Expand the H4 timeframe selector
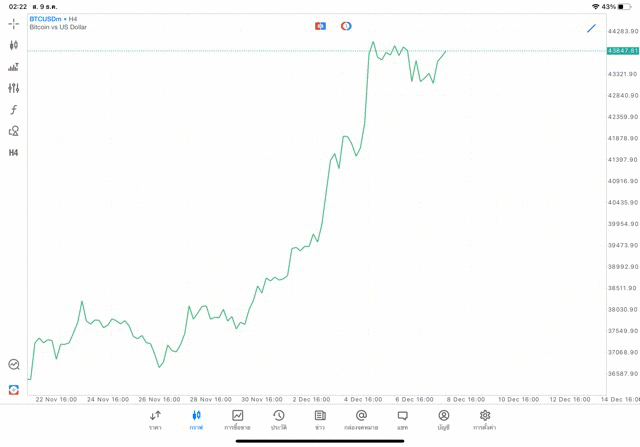The image size is (640, 447). [x=14, y=153]
